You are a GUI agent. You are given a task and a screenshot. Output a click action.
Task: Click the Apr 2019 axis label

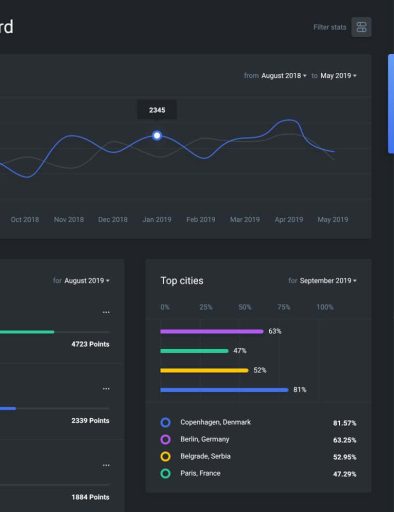289,220
